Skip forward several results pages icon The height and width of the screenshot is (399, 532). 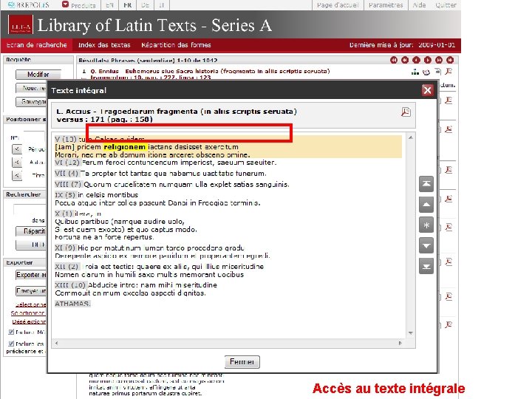point(439,60)
